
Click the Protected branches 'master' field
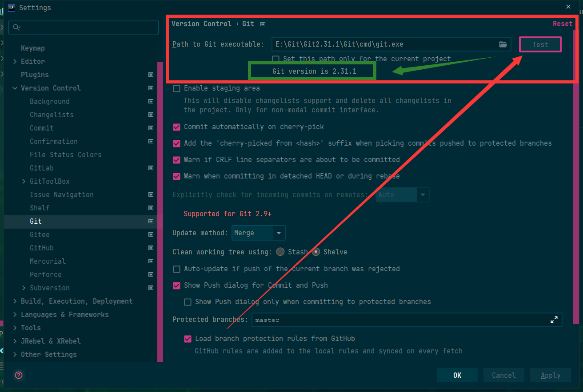coord(407,320)
